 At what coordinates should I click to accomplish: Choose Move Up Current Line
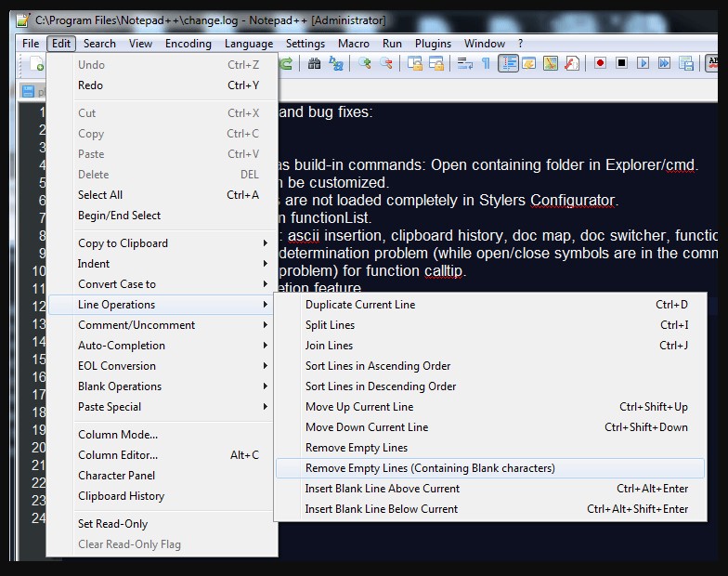tap(490, 407)
